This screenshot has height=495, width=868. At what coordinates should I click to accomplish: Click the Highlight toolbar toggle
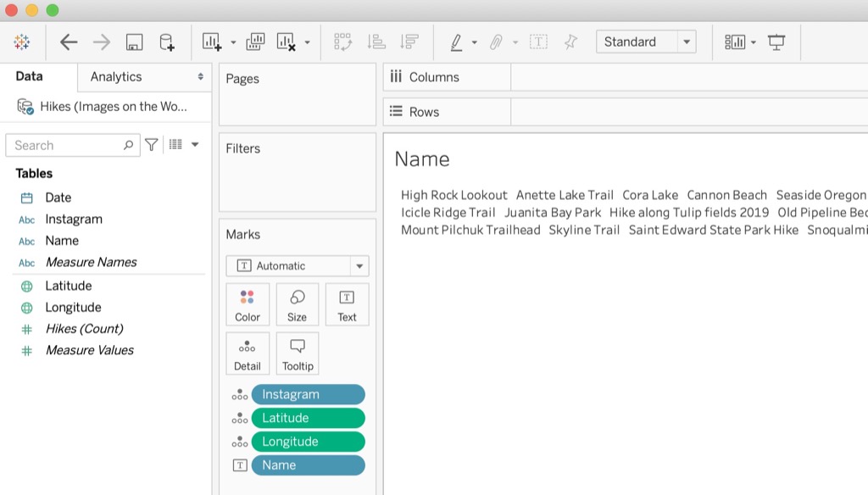[455, 41]
